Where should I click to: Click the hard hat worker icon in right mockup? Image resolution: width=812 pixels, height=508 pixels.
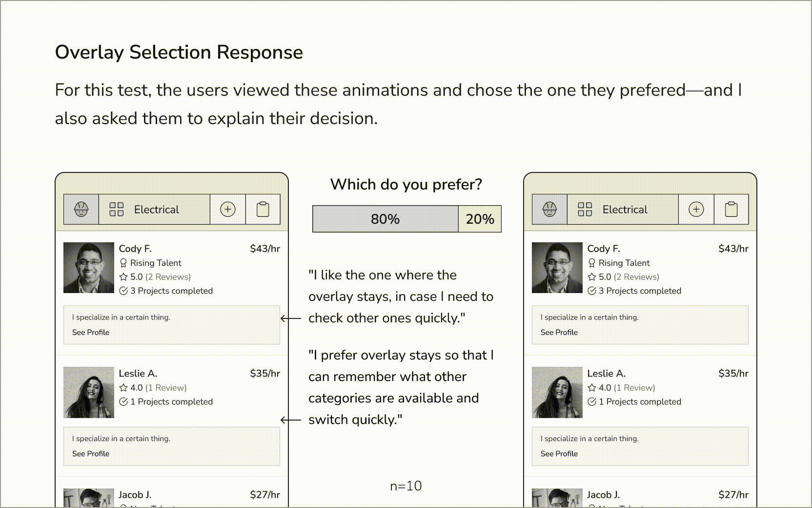click(x=549, y=210)
